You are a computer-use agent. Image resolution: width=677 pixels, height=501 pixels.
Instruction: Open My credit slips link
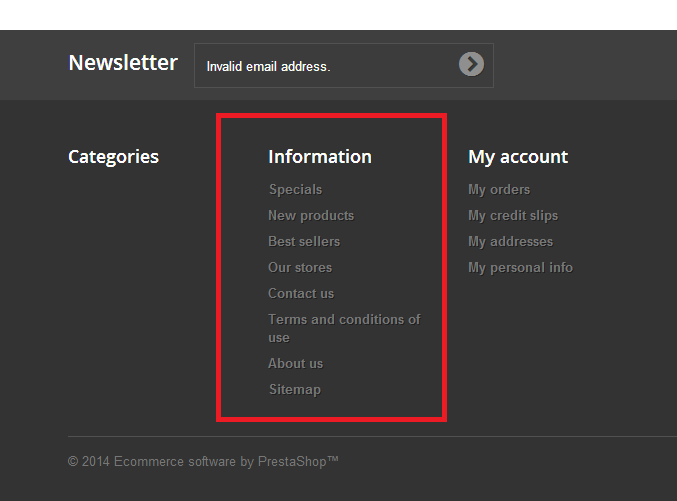[x=513, y=215]
